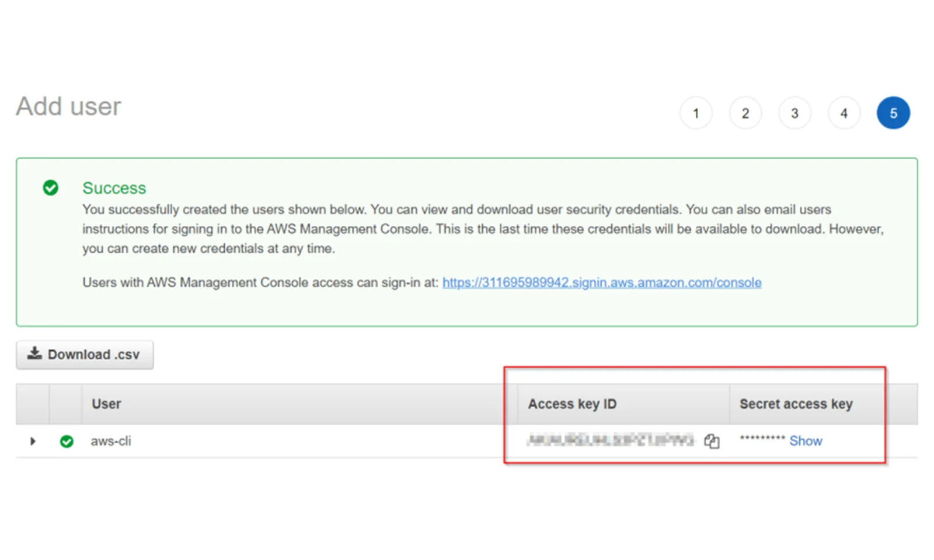Image resolution: width=934 pixels, height=560 pixels.
Task: Click the green Success checkmark icon
Action: [51, 188]
